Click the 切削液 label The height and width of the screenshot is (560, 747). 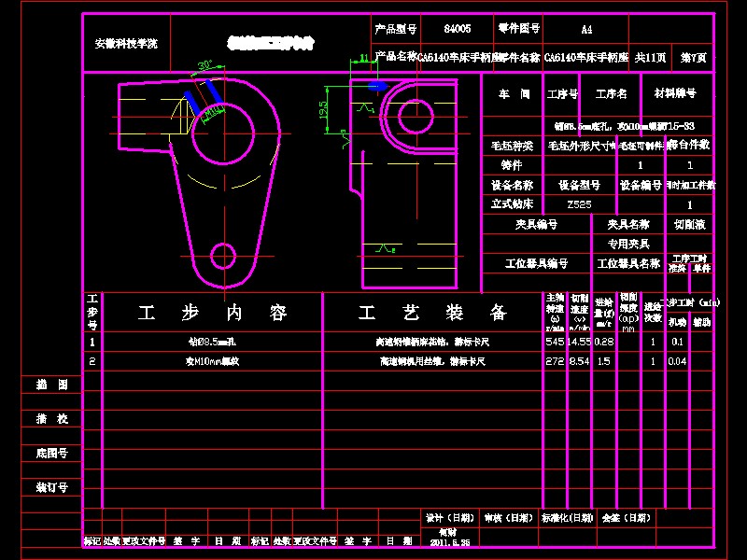tap(689, 224)
